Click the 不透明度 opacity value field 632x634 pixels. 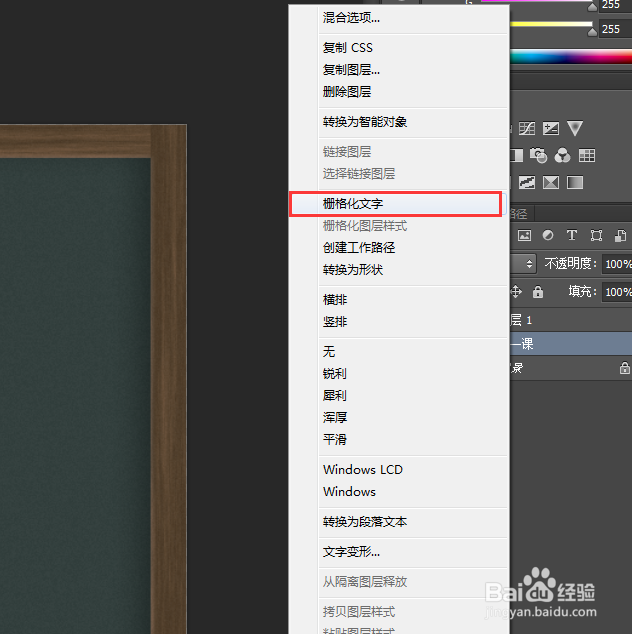(617, 264)
